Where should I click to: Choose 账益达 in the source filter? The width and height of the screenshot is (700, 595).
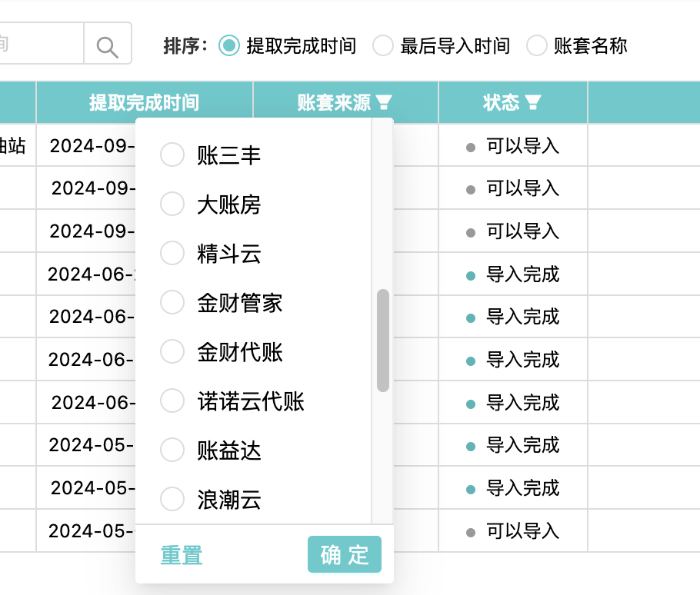pyautogui.click(x=172, y=450)
